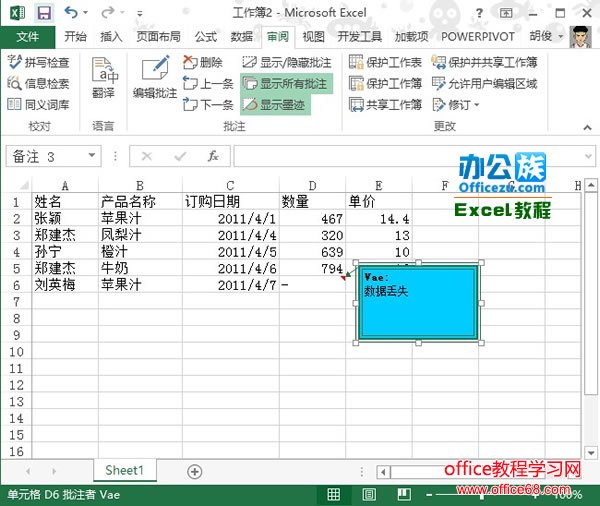Select the row 7 header
The width and height of the screenshot is (600, 506).
(16, 302)
